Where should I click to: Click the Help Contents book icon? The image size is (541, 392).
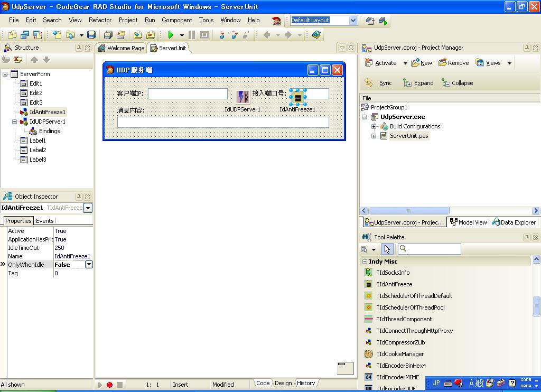coord(316,35)
